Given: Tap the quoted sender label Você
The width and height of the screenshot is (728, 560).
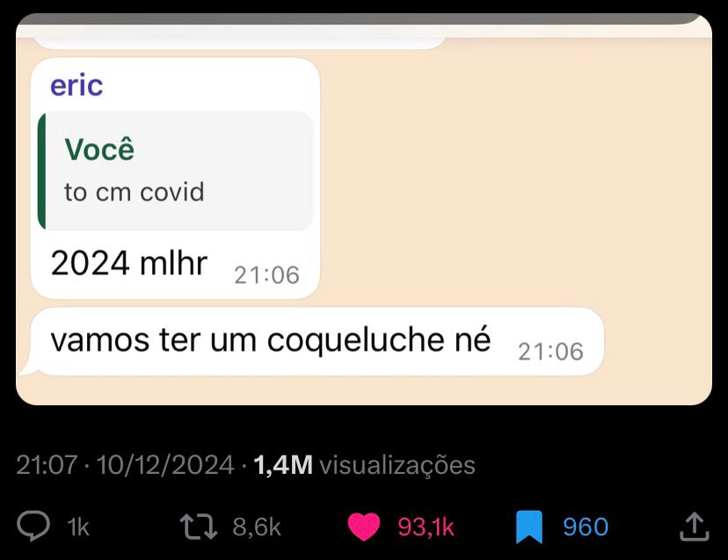Looking at the screenshot, I should coord(99,149).
